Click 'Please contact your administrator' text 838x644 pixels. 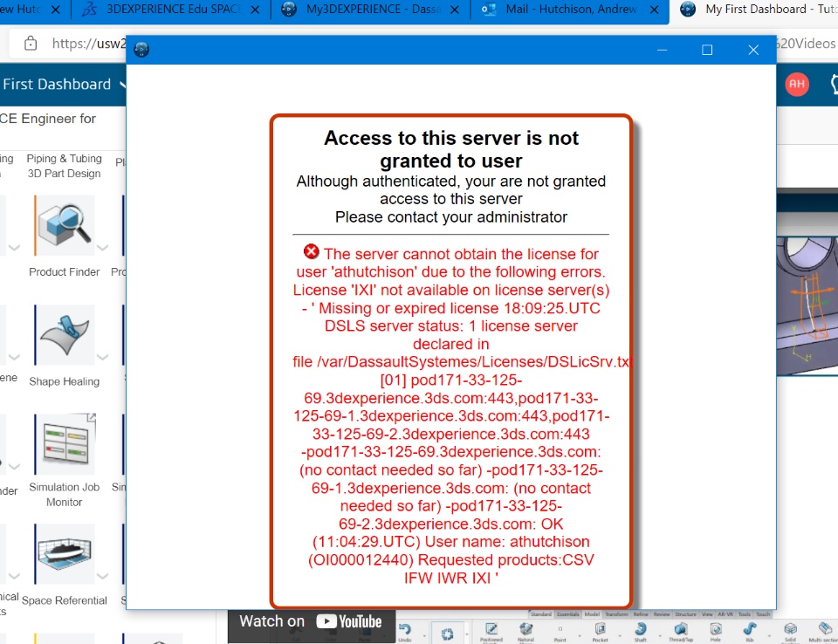[451, 217]
